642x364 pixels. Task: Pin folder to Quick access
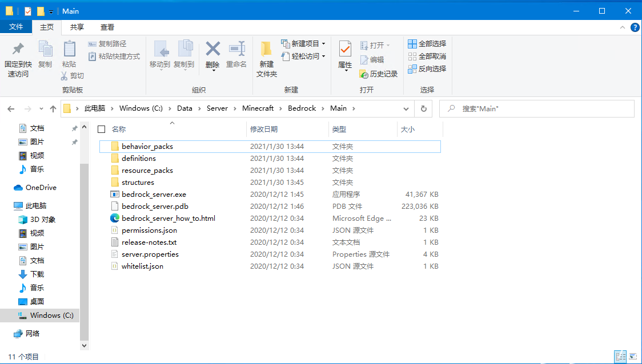coord(18,59)
